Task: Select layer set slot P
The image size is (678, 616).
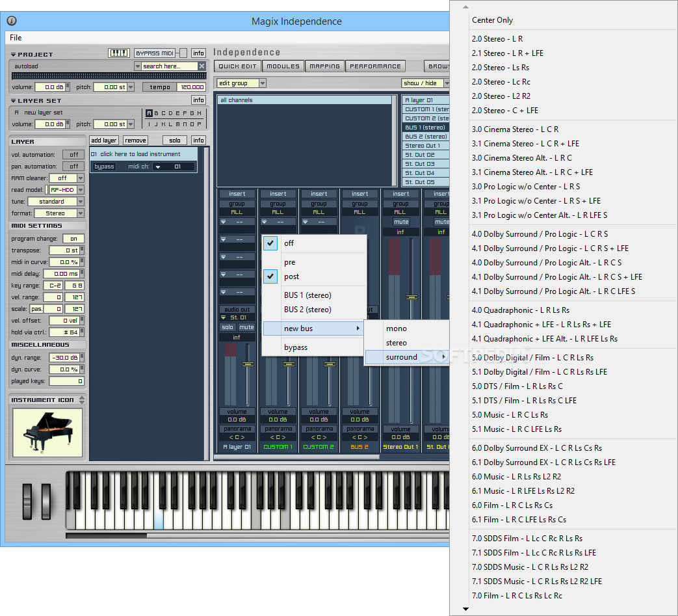Action: [200, 124]
